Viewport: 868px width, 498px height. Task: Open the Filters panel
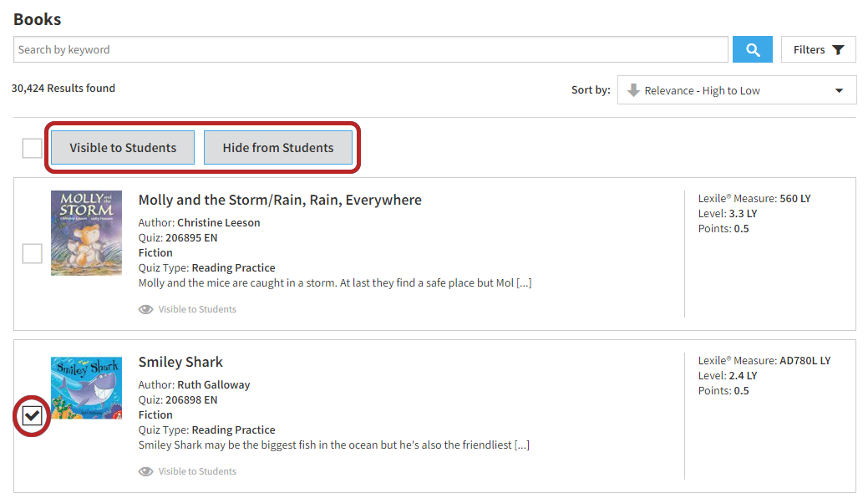tap(818, 49)
